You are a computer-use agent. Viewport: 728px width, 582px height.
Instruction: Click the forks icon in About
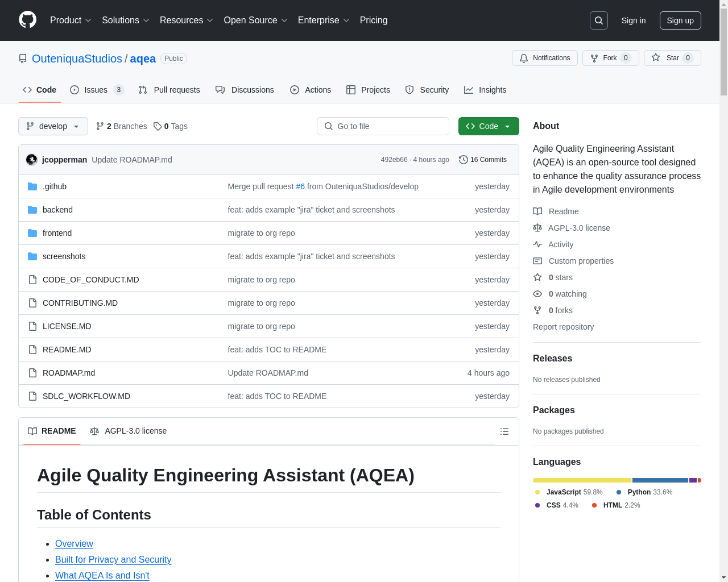(x=537, y=310)
